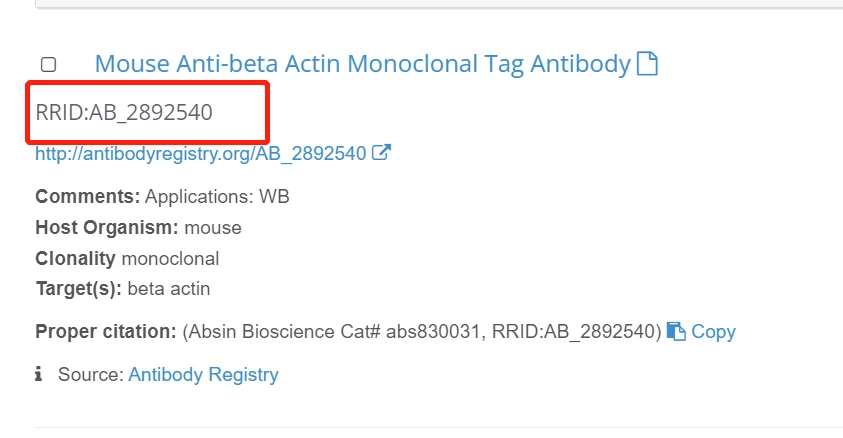Click the document icon after the antibody title
The image size is (843, 438).
(648, 64)
